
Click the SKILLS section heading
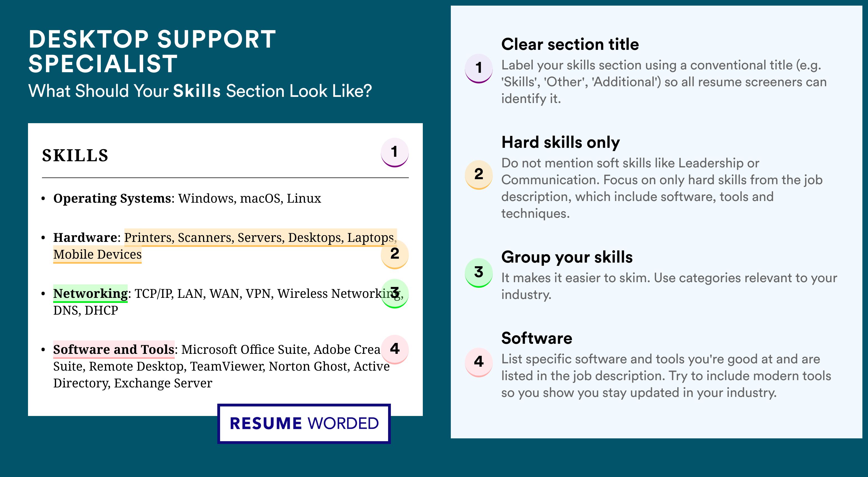[x=75, y=156]
